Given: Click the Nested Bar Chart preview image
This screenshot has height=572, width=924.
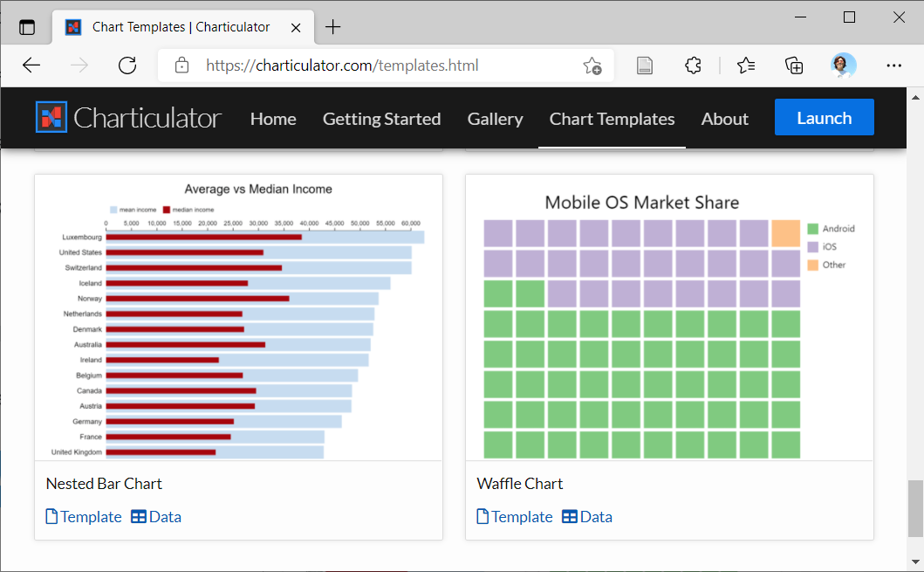Looking at the screenshot, I should click(x=239, y=318).
